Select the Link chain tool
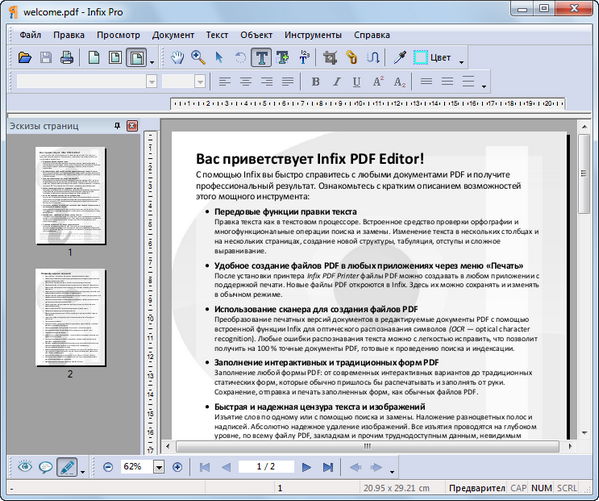Viewport: 599px width, 501px height. coord(351,58)
